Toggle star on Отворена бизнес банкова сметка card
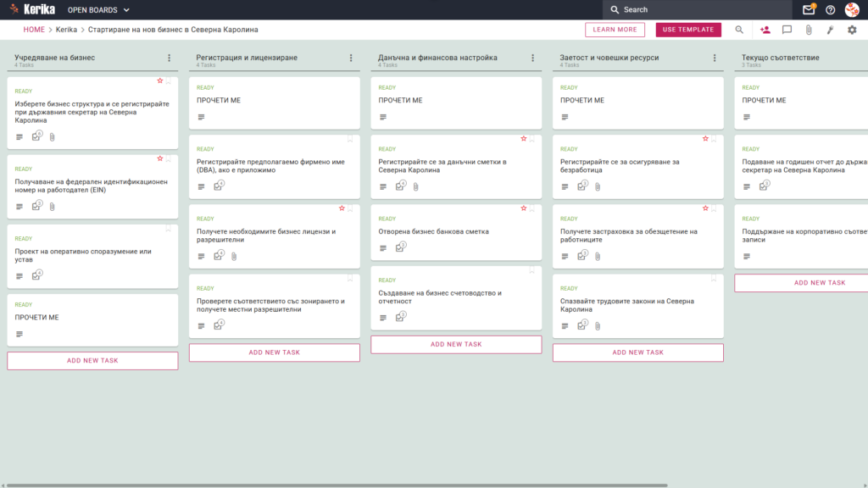Viewport: 868px width, 488px height. click(524, 208)
